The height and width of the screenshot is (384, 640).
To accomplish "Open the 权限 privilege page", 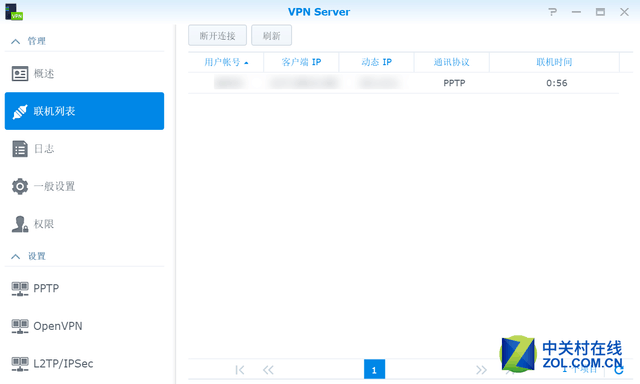I will pos(84,224).
